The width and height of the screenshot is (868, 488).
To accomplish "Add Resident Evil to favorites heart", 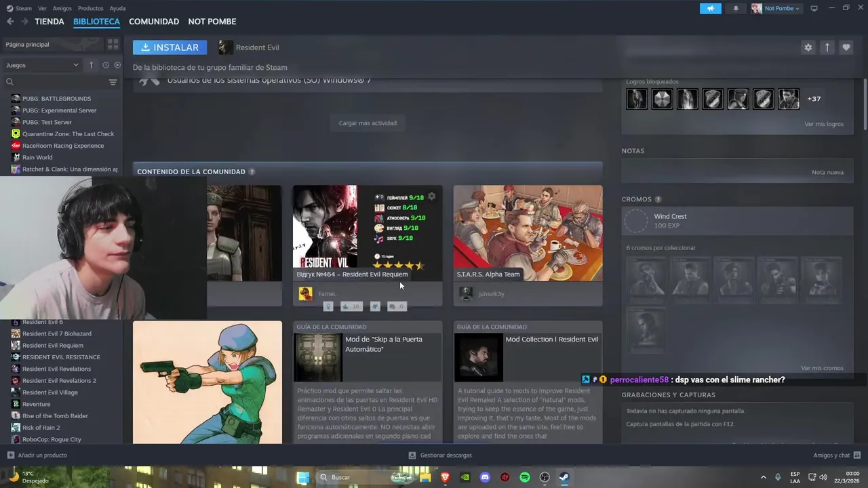I will tap(846, 47).
